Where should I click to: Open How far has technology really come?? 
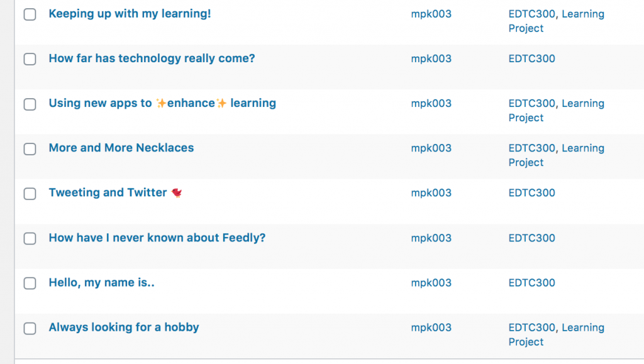152,58
